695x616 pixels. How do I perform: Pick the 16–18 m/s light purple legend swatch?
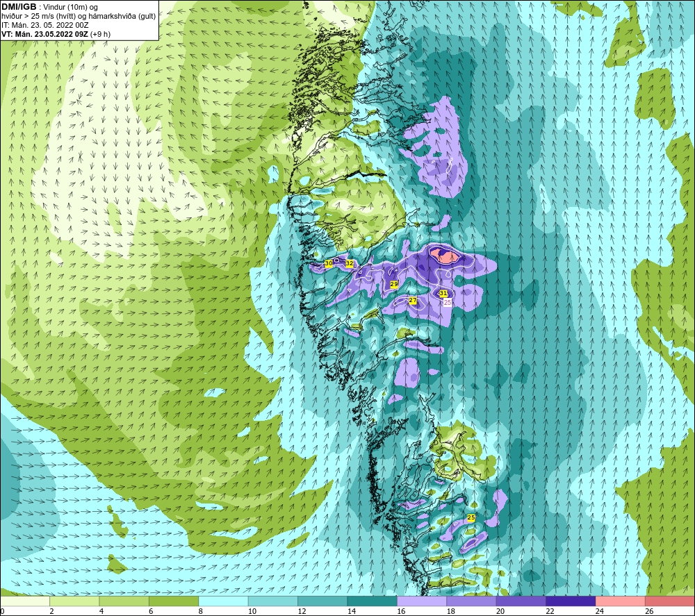422,601
